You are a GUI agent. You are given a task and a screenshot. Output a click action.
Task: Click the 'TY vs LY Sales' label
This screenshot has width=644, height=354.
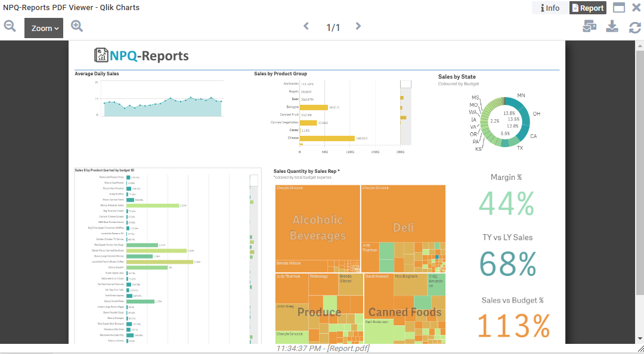point(507,237)
